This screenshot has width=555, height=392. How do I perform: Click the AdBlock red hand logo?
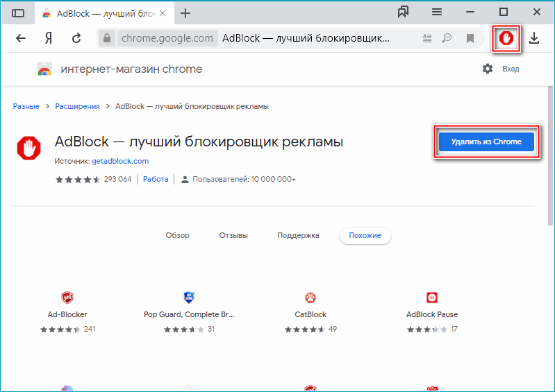[x=28, y=148]
